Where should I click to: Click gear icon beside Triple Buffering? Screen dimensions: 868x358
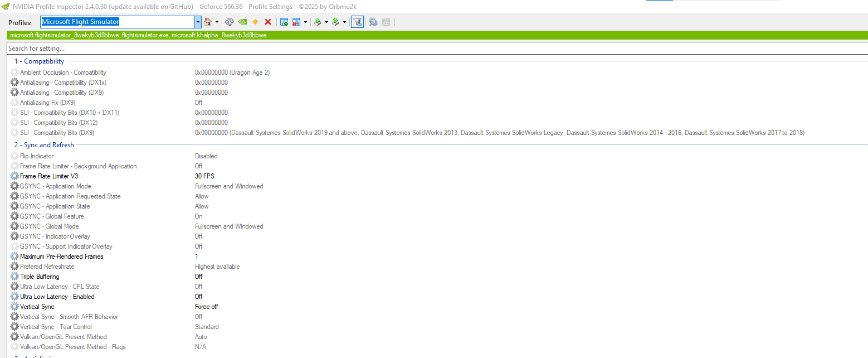pos(14,277)
